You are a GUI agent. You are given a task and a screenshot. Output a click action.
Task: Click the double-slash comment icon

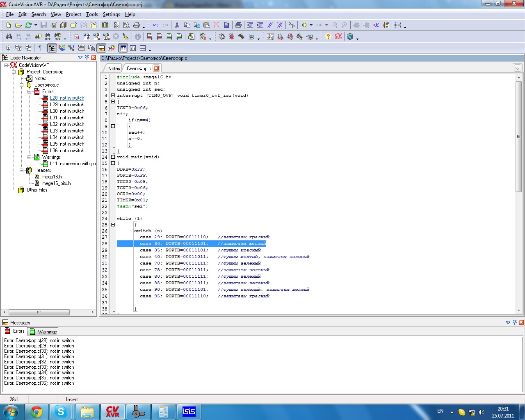pyautogui.click(x=270, y=25)
